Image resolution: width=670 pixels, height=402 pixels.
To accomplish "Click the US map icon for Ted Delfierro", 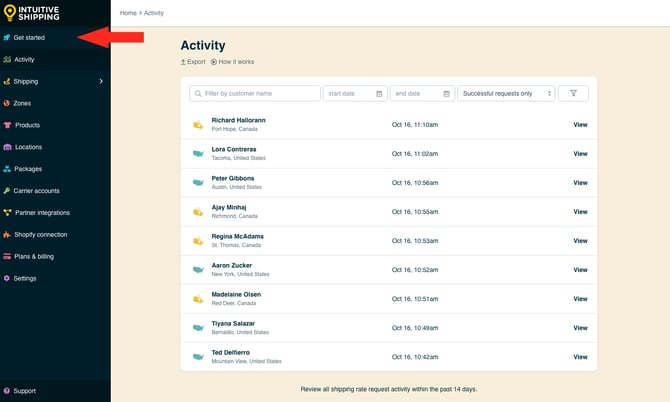I will click(x=198, y=357).
